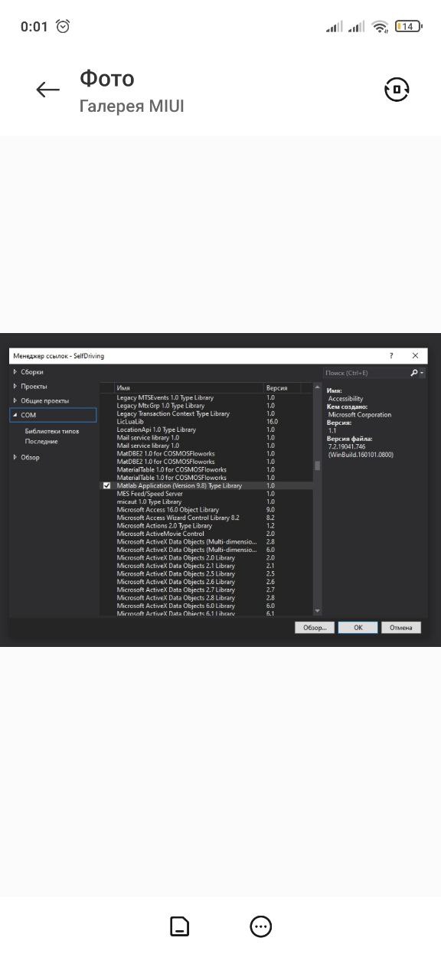Screen dimensions: 441x980
Task: Expand the Сборки section
Action: [x=15, y=372]
